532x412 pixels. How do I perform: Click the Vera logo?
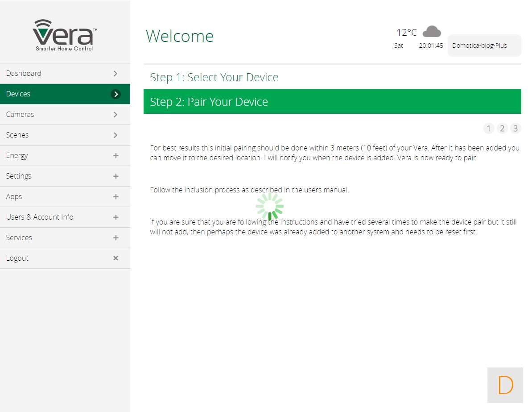65,35
